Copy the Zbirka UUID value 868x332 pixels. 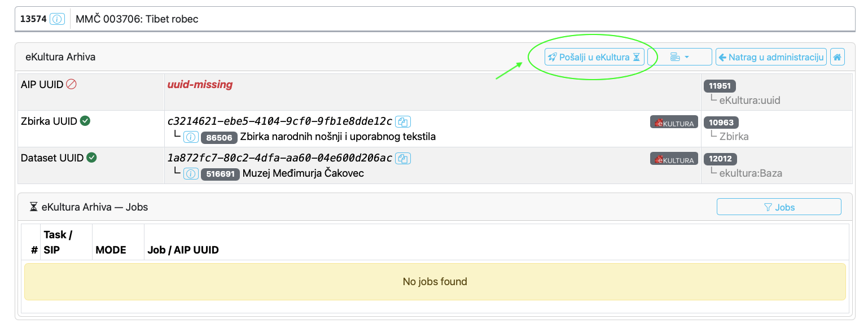402,122
